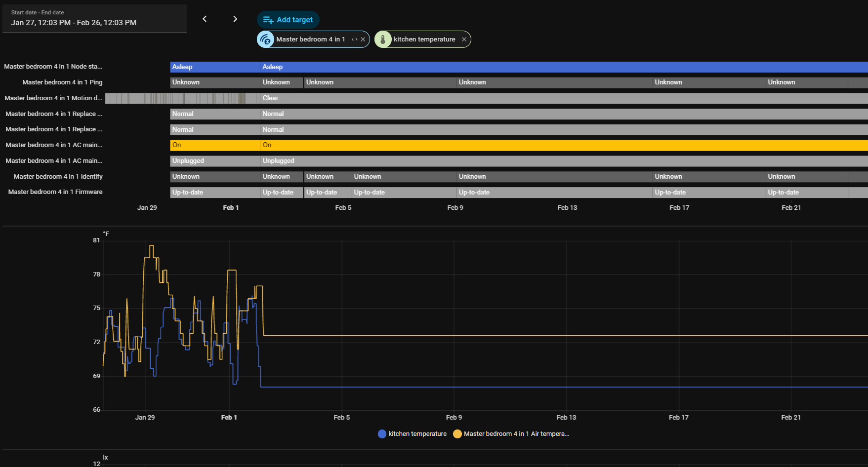
Task: Remove the kitchen temperature target chip
Action: point(464,39)
